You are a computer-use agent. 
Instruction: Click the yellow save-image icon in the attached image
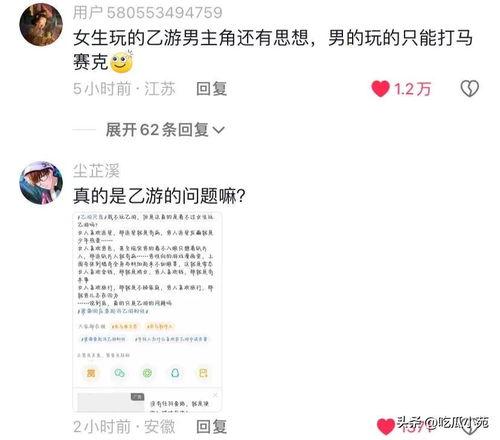tap(203, 373)
